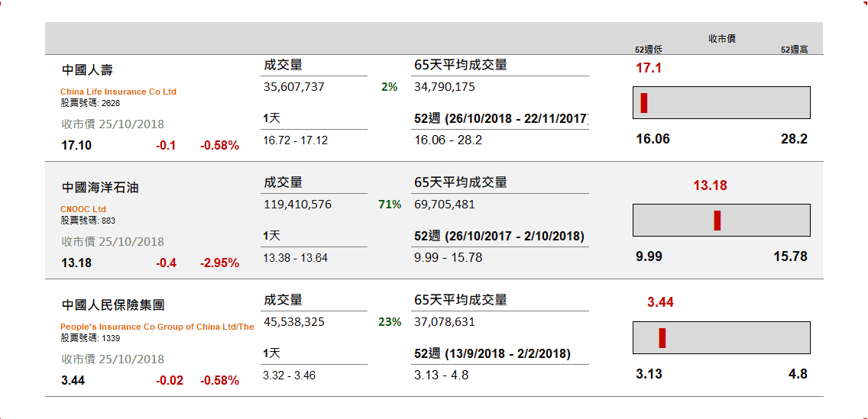Select the 中國人民保險集團 stock heading

(x=113, y=305)
